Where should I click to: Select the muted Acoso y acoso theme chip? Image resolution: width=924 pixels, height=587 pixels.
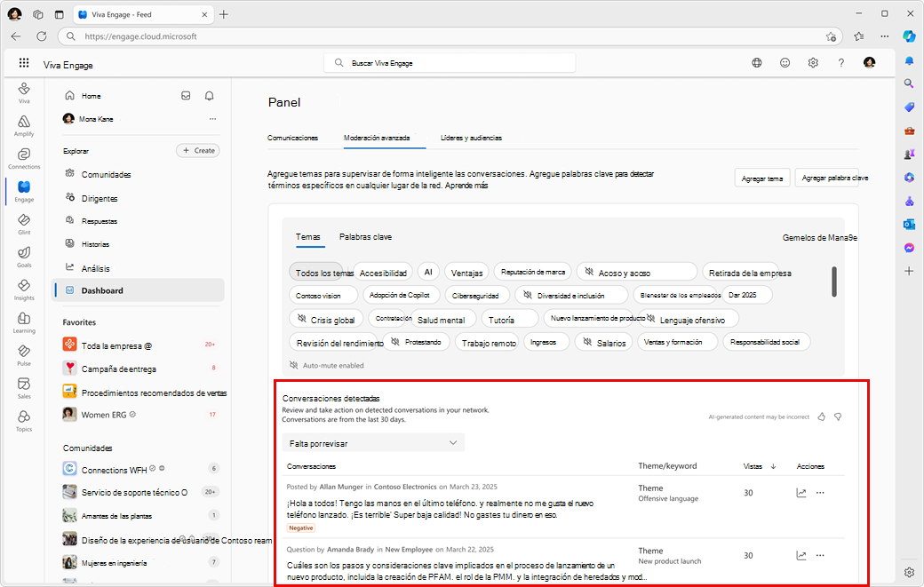(637, 272)
